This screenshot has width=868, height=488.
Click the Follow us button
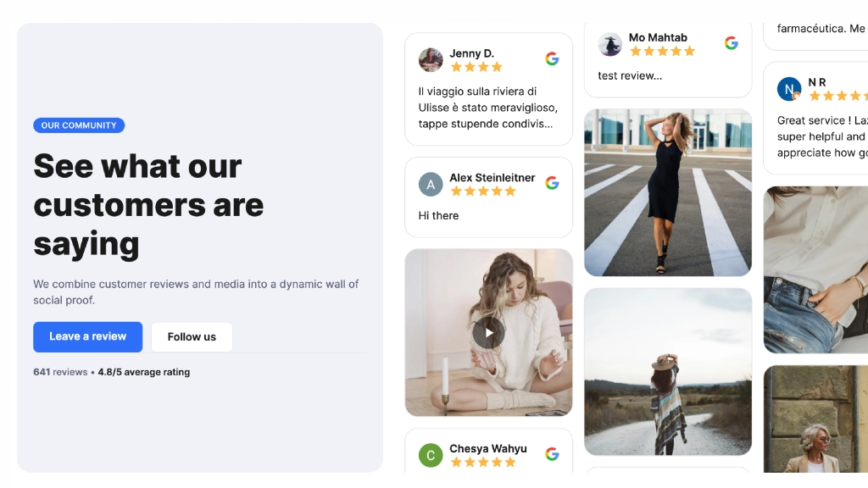tap(192, 337)
